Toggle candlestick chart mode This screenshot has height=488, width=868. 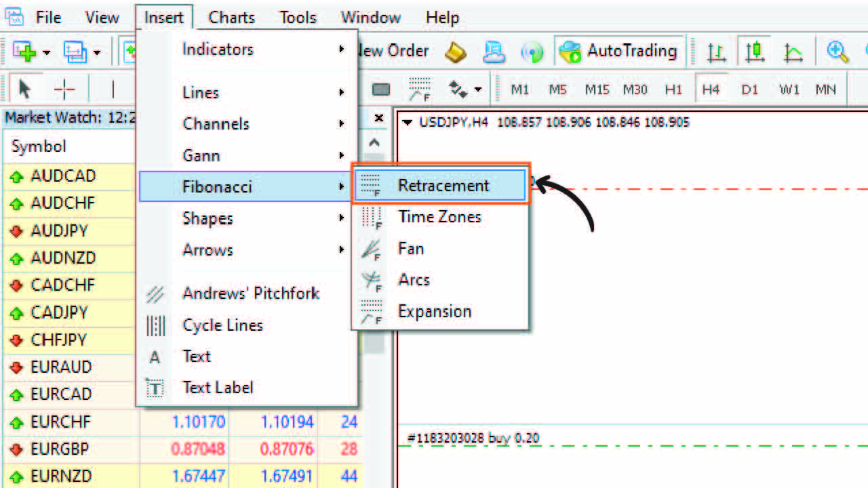click(754, 52)
